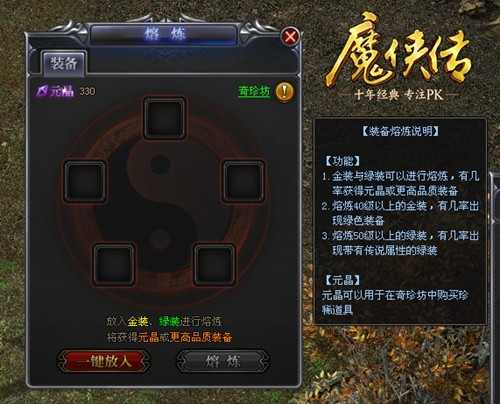This screenshot has height=404, width=500.
Task: Select the bottom-left equipment slot
Action: [x=114, y=264]
